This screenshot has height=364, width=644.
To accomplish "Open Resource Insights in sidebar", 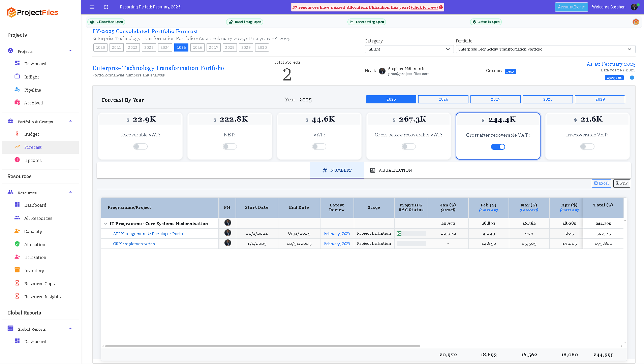I will (42, 297).
